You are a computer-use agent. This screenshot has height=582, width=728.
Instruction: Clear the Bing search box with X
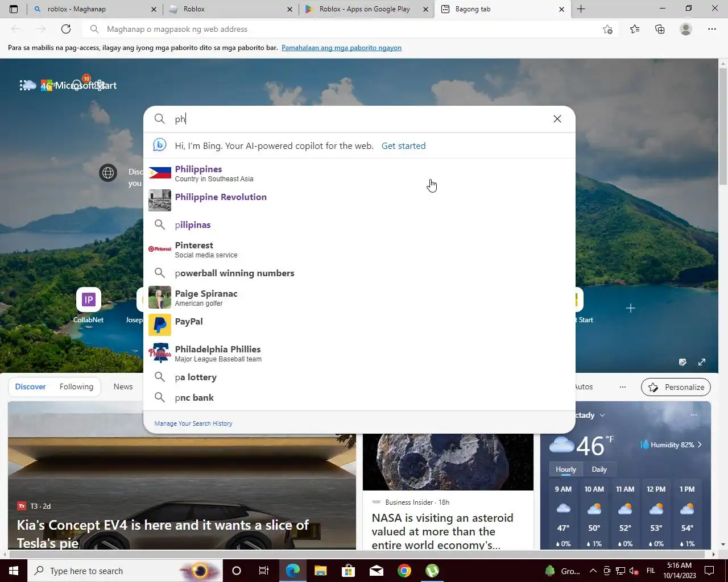click(557, 119)
